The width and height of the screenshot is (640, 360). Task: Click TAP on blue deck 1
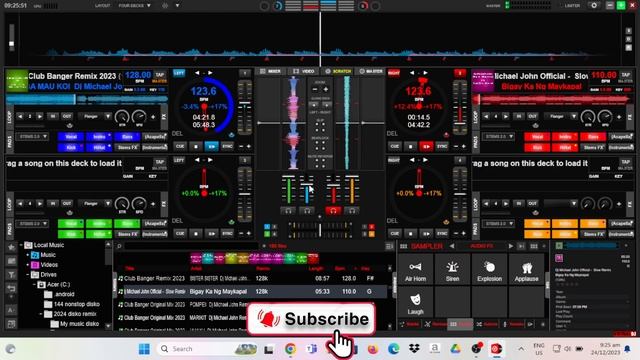click(160, 75)
